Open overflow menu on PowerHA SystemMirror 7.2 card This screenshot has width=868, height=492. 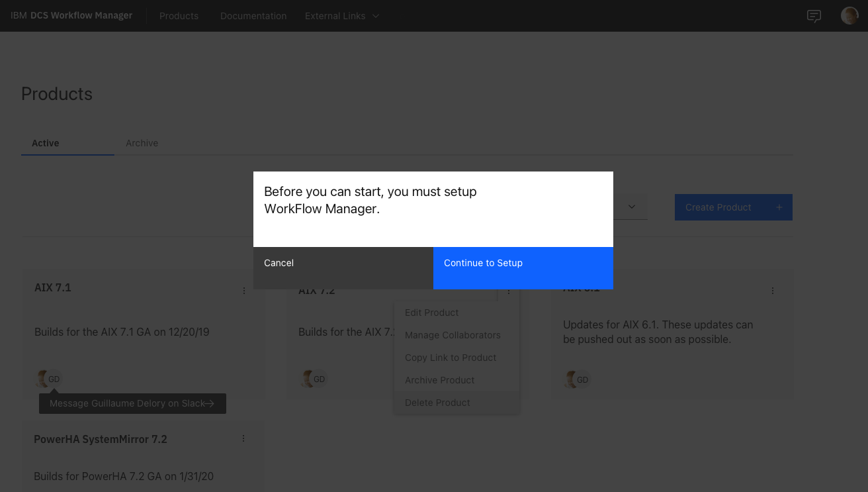click(243, 439)
